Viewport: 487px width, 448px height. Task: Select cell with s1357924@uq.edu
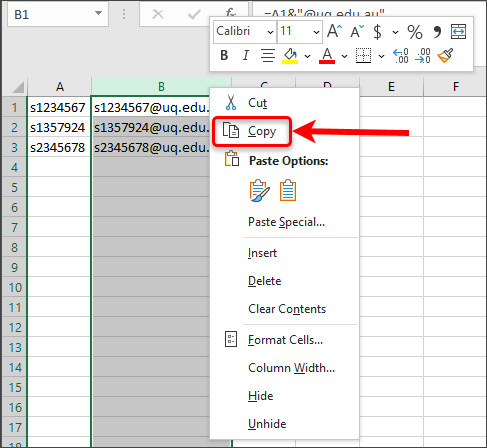pos(151,127)
